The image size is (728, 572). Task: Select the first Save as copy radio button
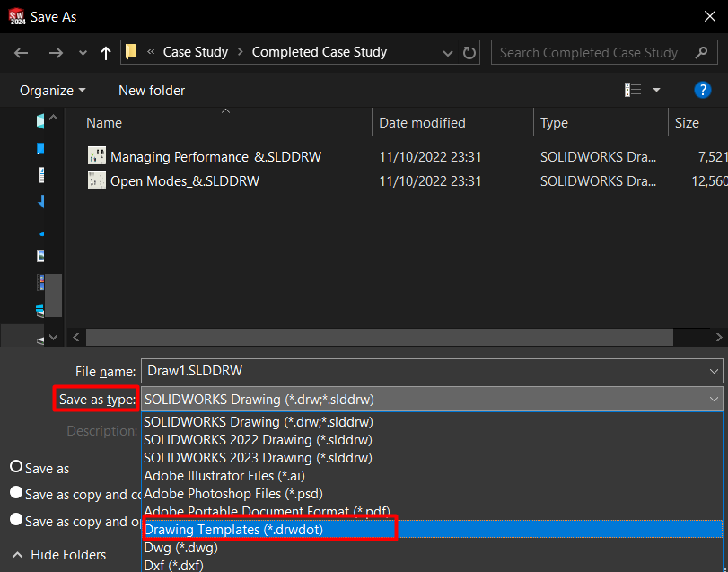[x=16, y=493]
